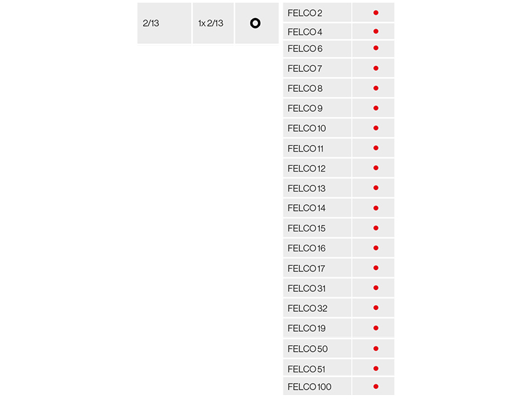
Task: Click the red dot beside FELCO 31
Action: click(376, 288)
